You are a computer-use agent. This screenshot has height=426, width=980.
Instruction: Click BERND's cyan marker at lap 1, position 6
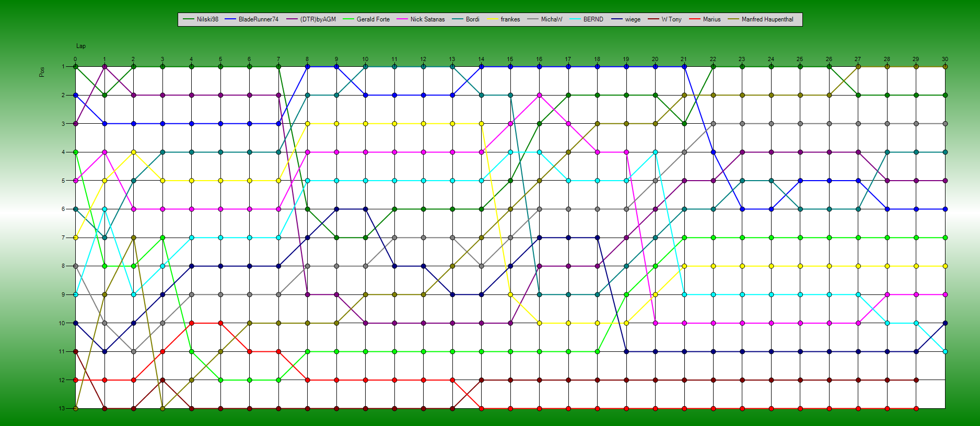point(104,209)
